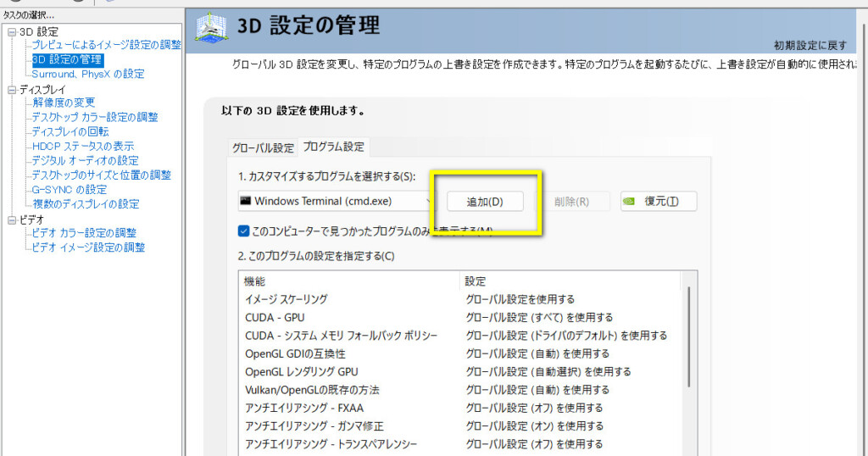
Task: Open ビデオ イメージ設定の調整
Action: [x=88, y=247]
